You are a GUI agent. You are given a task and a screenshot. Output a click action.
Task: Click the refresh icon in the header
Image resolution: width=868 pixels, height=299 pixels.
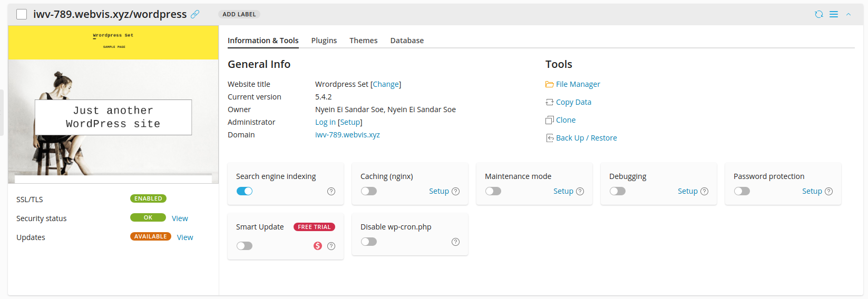pos(818,14)
